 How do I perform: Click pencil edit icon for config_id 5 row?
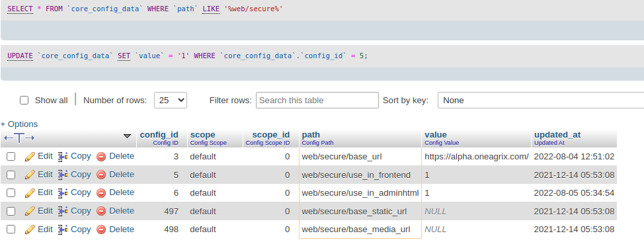(30, 175)
